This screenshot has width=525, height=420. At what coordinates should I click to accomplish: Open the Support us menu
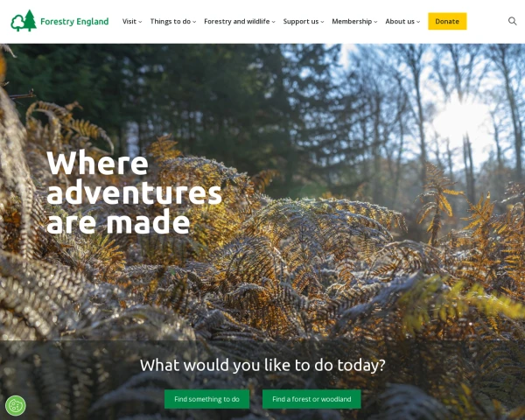pos(304,21)
